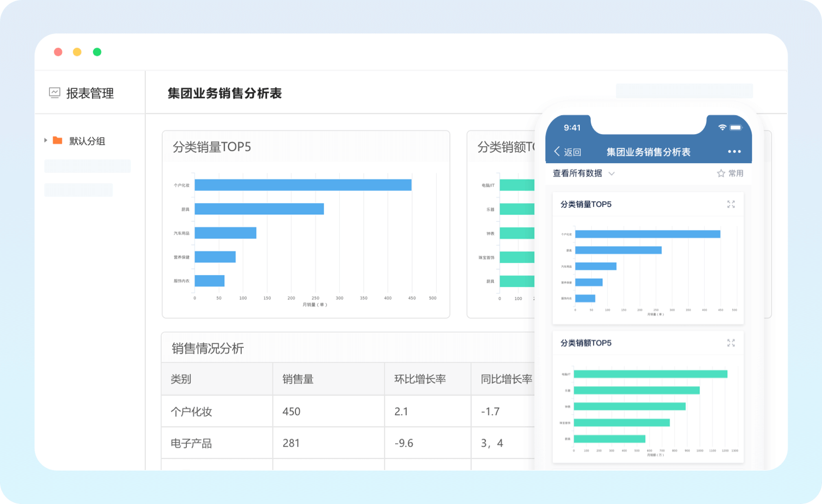Screen dimensions: 822x504
Task: Click the 个户化妆 table row cell
Action: pyautogui.click(x=191, y=412)
